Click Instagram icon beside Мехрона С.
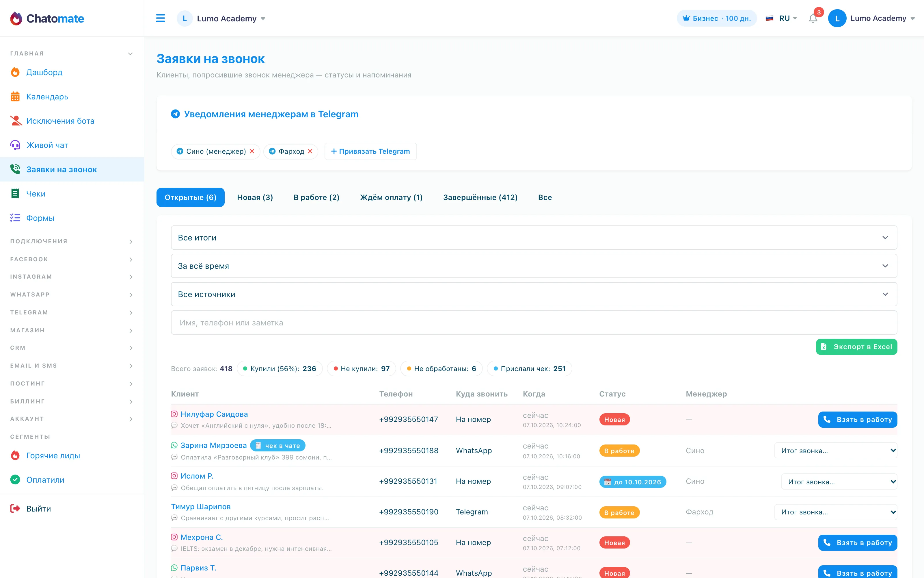 click(174, 537)
